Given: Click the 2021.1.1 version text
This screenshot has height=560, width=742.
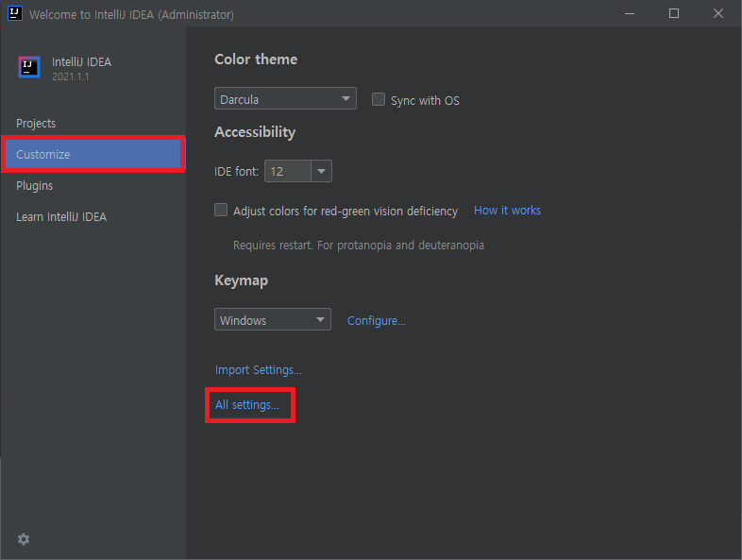Looking at the screenshot, I should [71, 76].
